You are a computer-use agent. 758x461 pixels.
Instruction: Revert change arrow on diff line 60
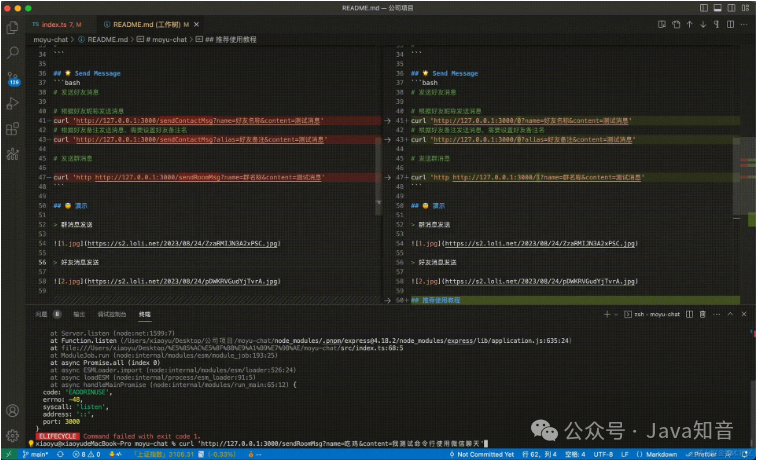click(x=387, y=301)
